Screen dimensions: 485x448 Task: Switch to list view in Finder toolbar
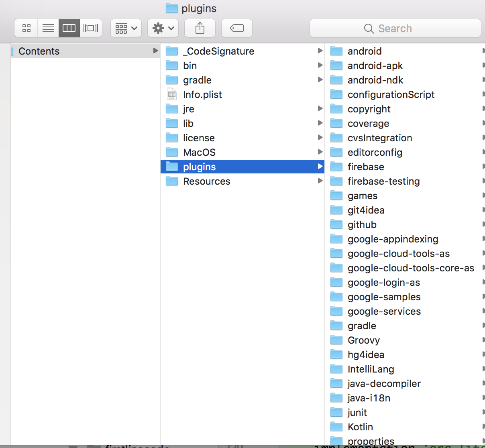tap(48, 28)
